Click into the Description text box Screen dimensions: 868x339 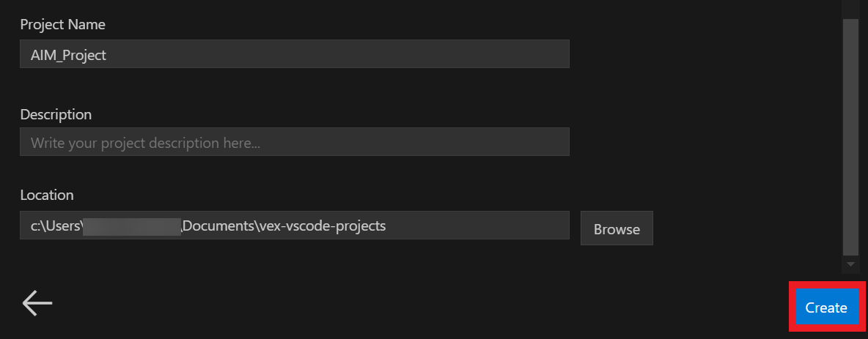click(294, 142)
